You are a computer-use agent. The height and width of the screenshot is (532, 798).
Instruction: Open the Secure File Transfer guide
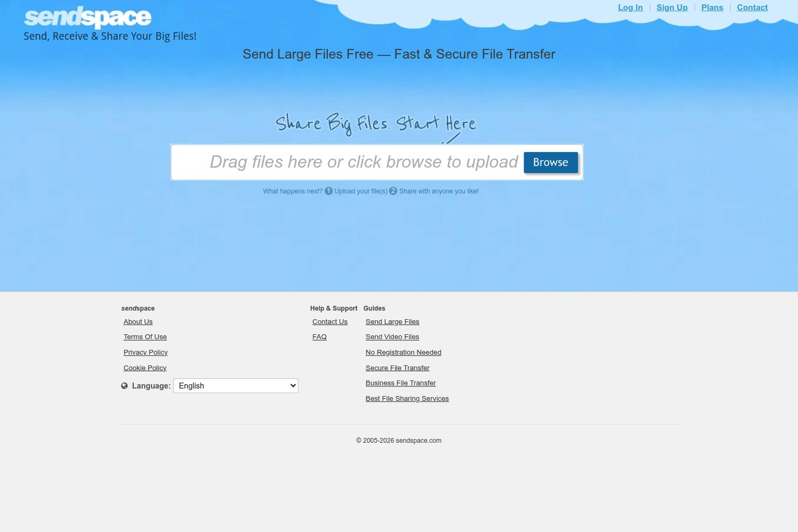[398, 368]
